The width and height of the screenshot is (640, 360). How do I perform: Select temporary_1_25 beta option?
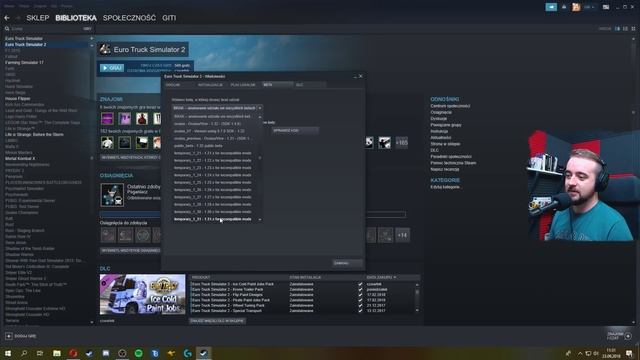[x=214, y=182]
